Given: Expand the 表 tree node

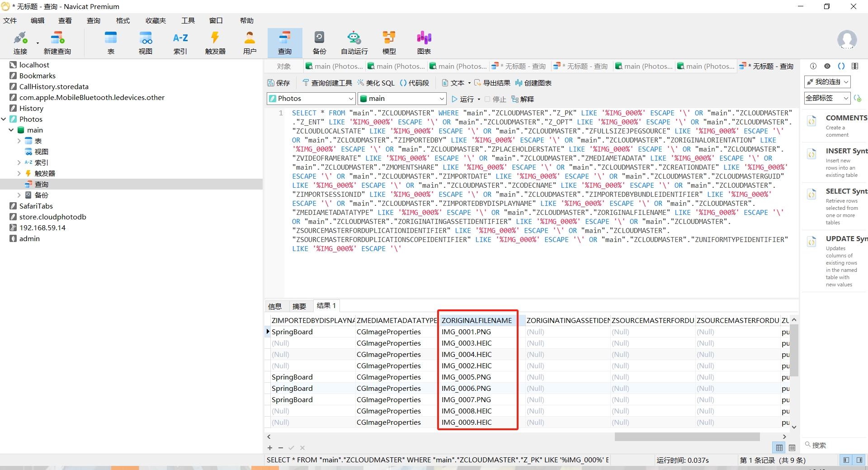Looking at the screenshot, I should click(19, 141).
